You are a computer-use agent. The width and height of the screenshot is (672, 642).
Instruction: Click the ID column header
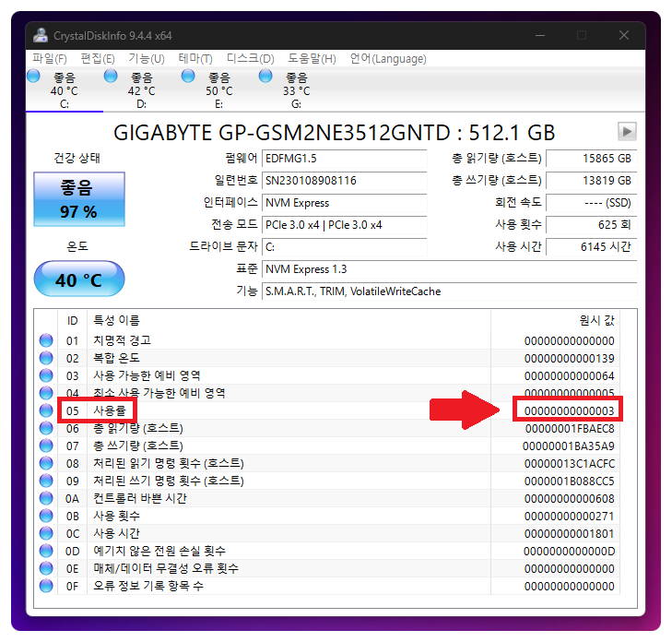click(73, 320)
